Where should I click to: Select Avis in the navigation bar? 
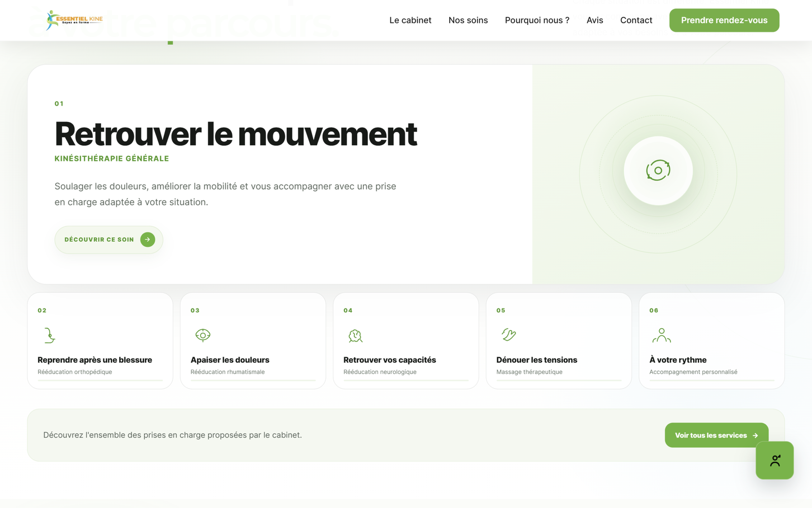[595, 20]
